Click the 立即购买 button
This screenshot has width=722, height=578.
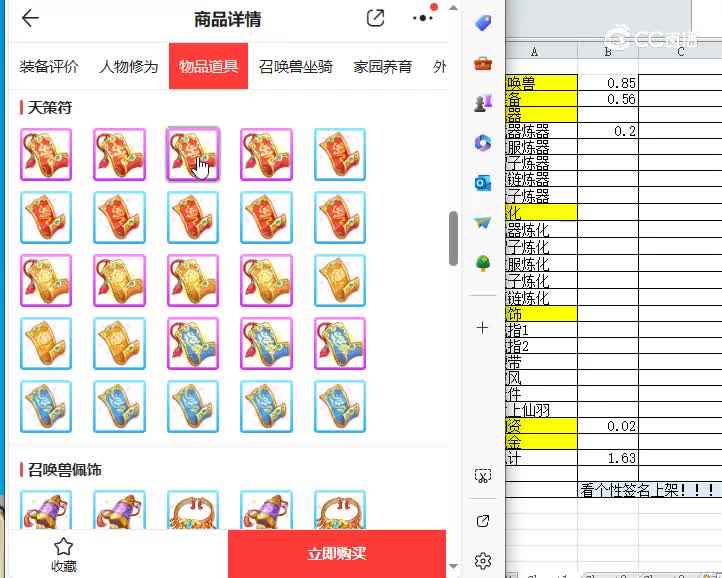coord(337,553)
